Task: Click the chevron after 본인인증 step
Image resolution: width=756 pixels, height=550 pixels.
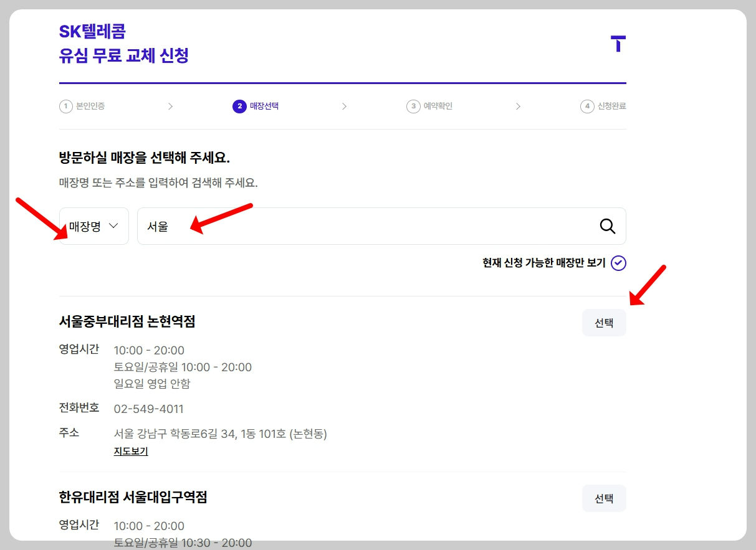Action: coord(170,107)
